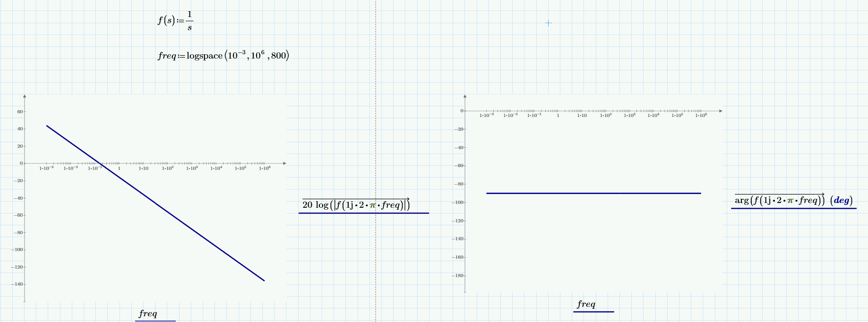Screen dimensions: 868x322
Task: Select the flat phase line in right plot
Action: tap(593, 193)
